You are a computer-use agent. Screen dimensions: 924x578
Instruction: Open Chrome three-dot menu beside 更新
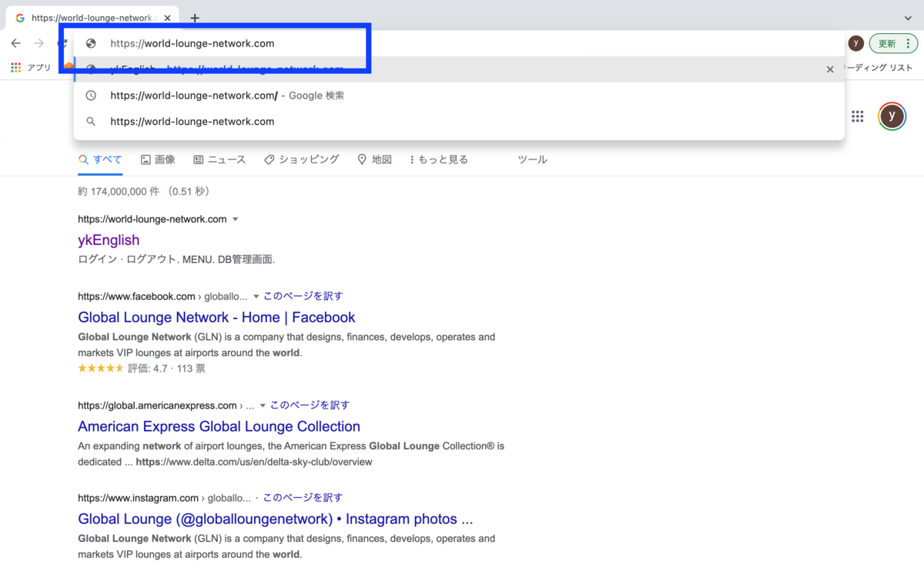909,44
